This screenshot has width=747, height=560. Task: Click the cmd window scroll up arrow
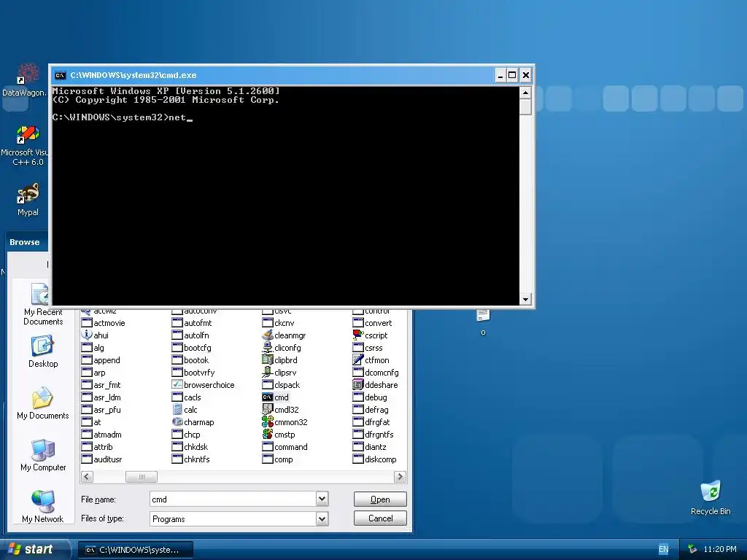point(525,93)
